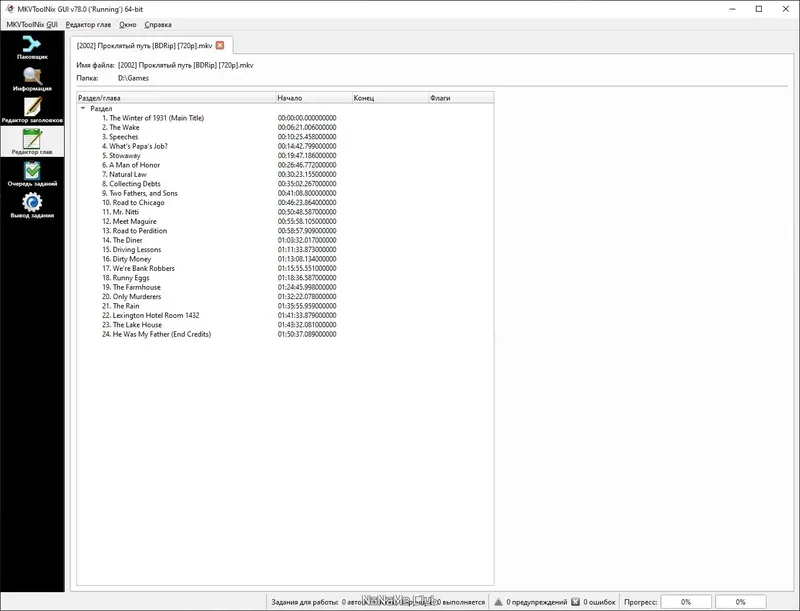Click the MKVToolNix icon in the title bar
Image resolution: width=800 pixels, height=611 pixels.
pos(10,7)
